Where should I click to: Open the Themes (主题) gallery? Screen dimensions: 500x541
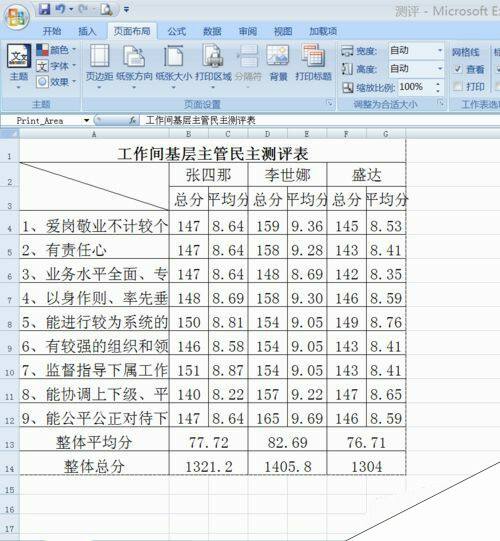pos(19,66)
